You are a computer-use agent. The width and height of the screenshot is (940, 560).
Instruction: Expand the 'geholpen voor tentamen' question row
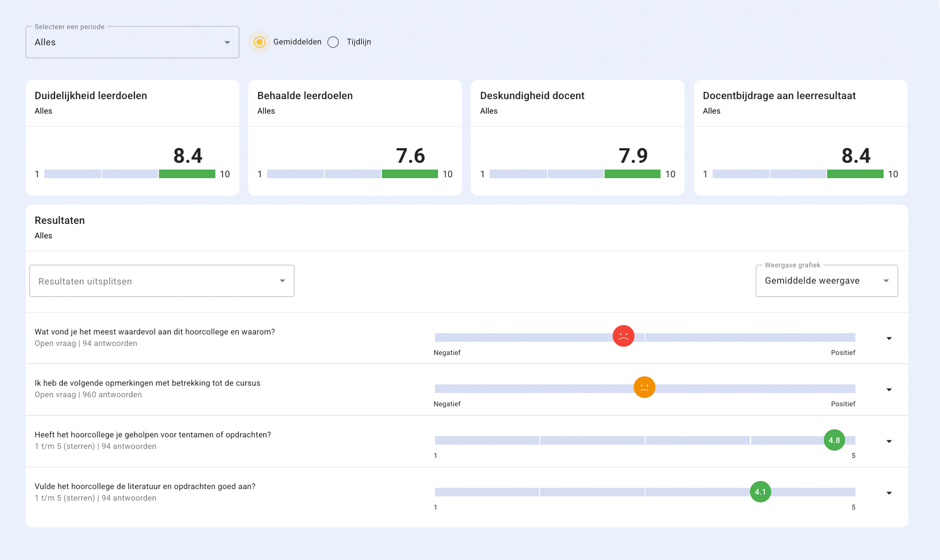[889, 442]
